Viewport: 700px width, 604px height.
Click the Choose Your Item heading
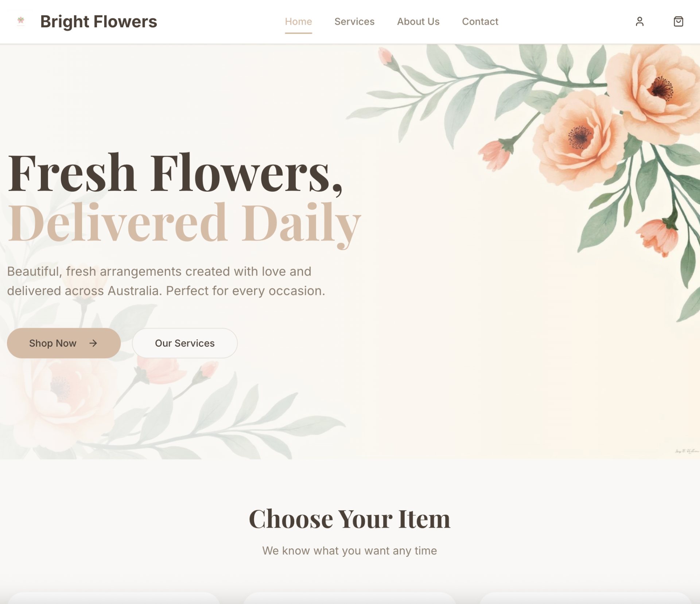[350, 518]
